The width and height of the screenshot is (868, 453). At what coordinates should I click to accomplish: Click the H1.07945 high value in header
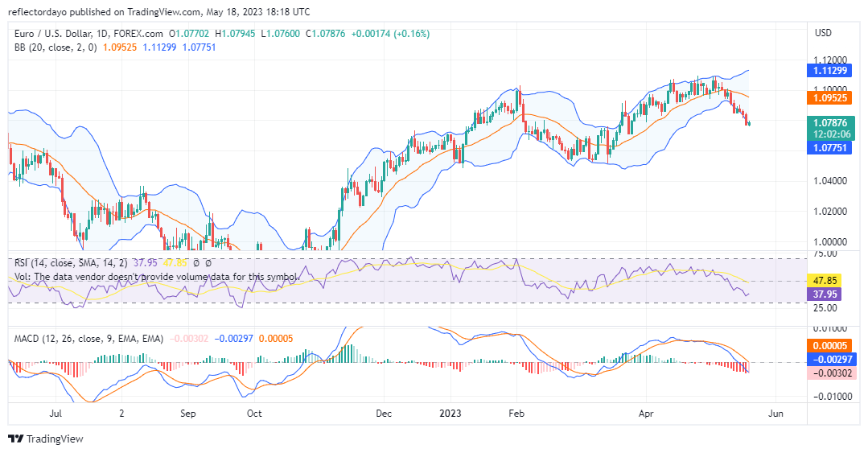coord(235,34)
